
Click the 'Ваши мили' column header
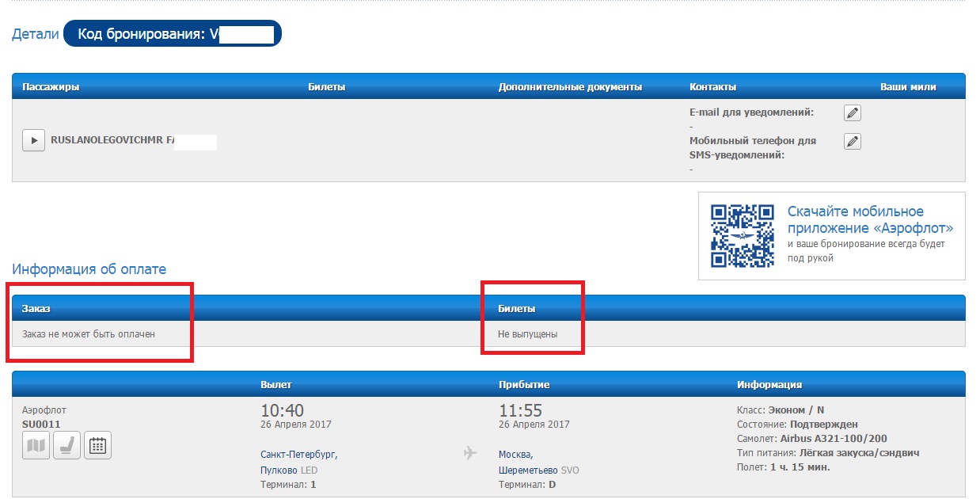tap(908, 87)
